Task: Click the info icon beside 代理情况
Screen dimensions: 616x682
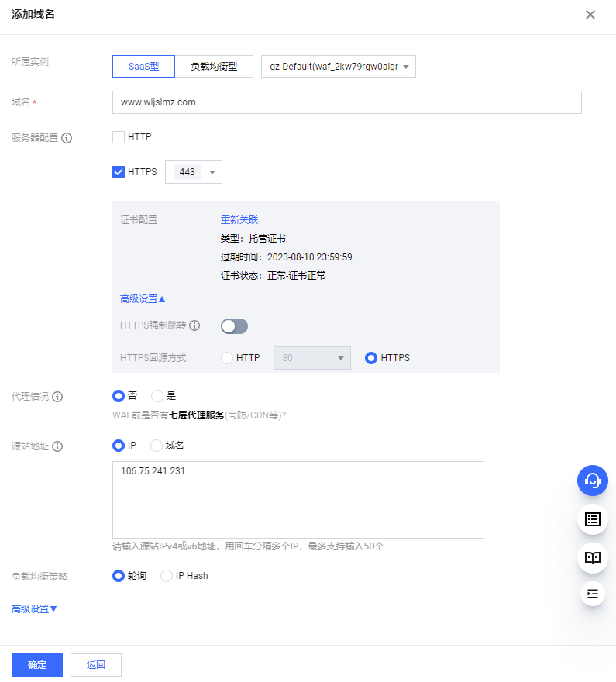Action: [x=57, y=397]
